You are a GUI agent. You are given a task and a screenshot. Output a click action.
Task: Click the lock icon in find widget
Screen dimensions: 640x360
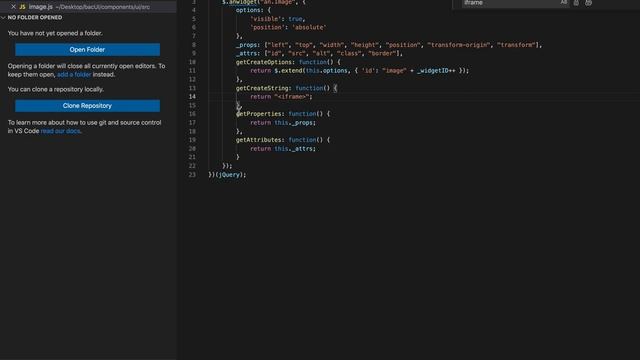coord(576,3)
